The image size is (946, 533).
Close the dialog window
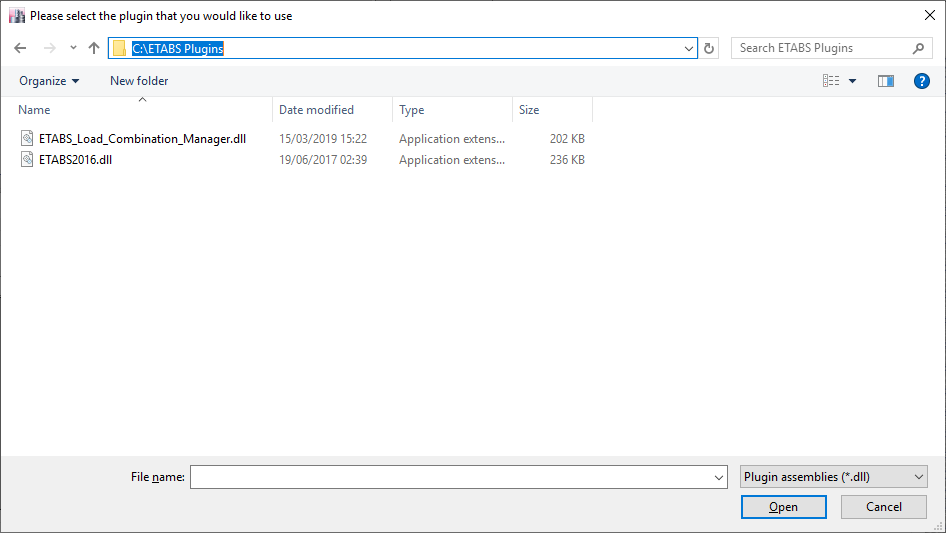(x=930, y=15)
